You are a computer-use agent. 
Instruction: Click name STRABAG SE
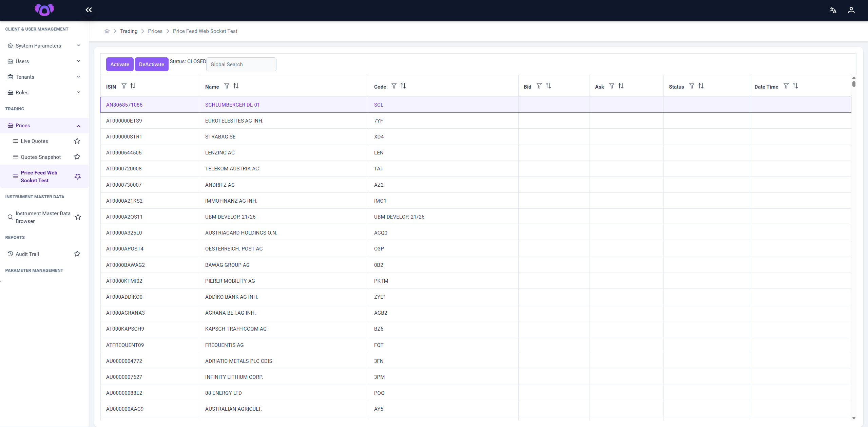(x=220, y=137)
